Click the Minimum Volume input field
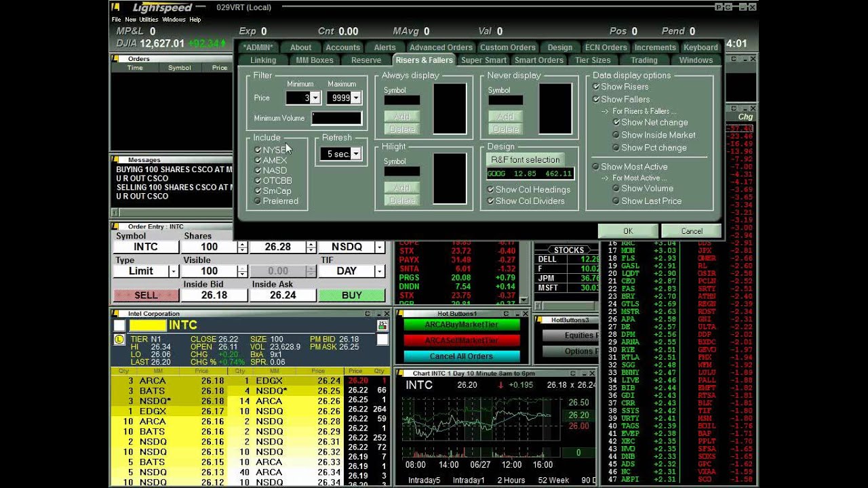 pyautogui.click(x=336, y=119)
